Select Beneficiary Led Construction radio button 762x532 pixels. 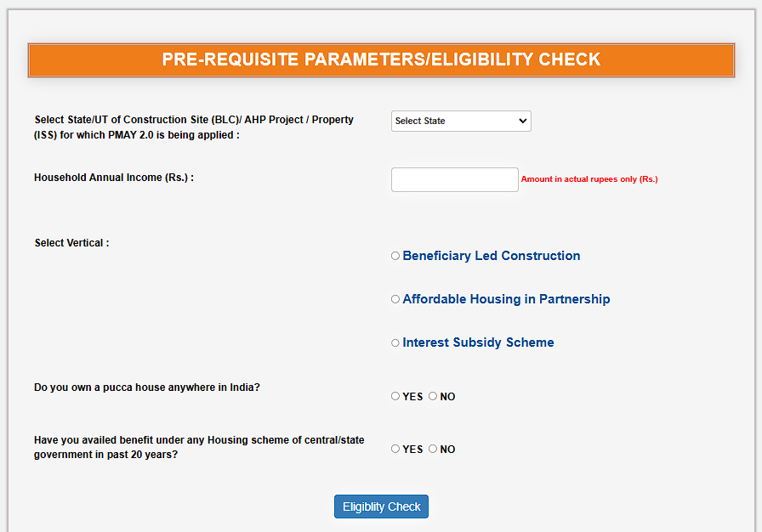tap(395, 256)
